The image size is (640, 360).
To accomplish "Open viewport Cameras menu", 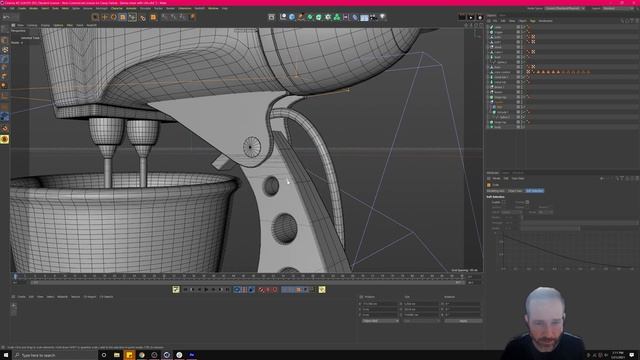I will (x=32, y=25).
